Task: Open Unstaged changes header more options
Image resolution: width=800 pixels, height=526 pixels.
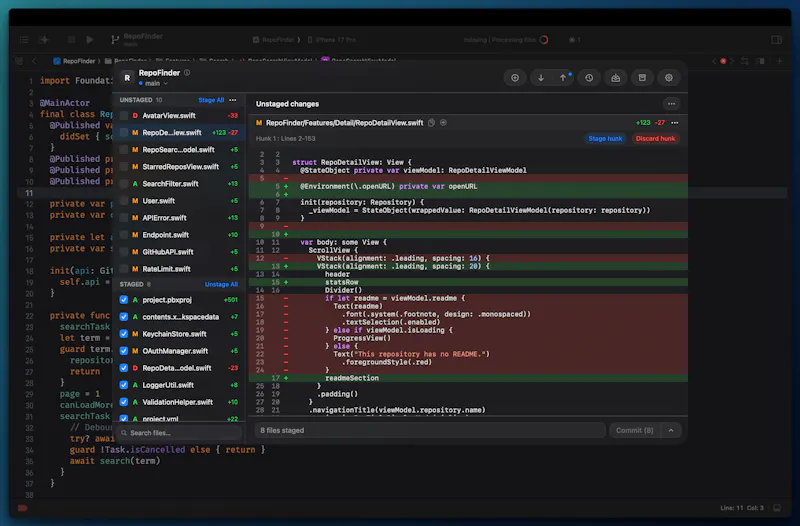Action: coord(671,104)
